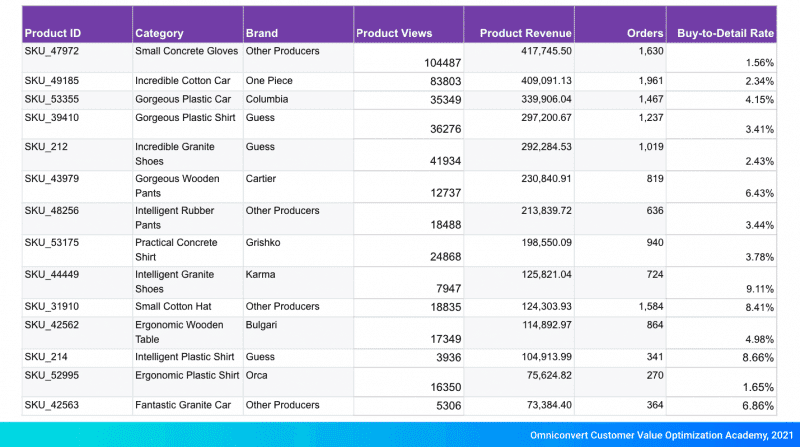This screenshot has height=447, width=800.
Task: Select the Bulgari brand cell
Action: tap(262, 325)
